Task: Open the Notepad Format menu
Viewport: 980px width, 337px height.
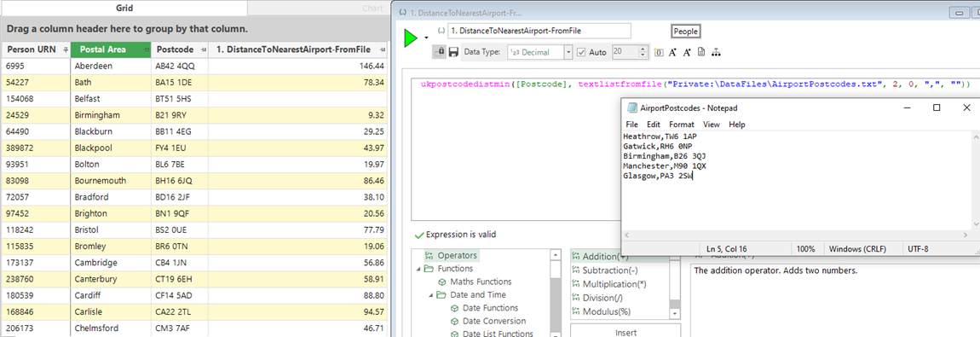Action: pyautogui.click(x=681, y=125)
